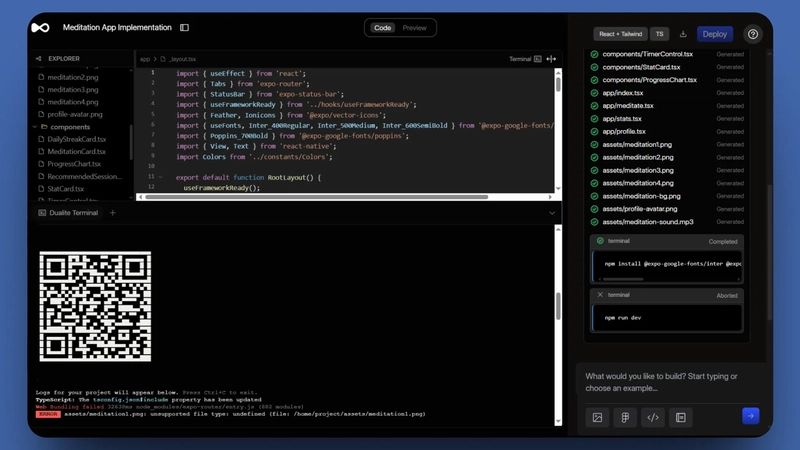800x450 pixels.
Task: Send prompt with blue arrow button
Action: pyautogui.click(x=751, y=416)
